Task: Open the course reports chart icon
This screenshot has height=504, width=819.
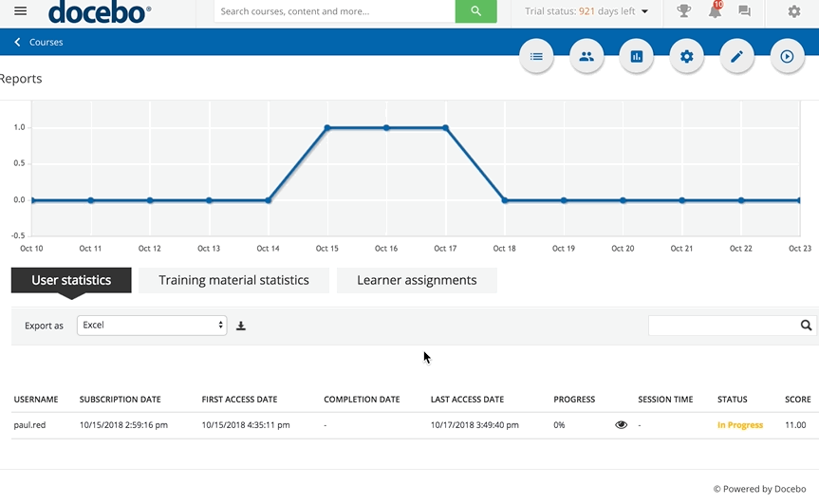Action: coord(636,56)
